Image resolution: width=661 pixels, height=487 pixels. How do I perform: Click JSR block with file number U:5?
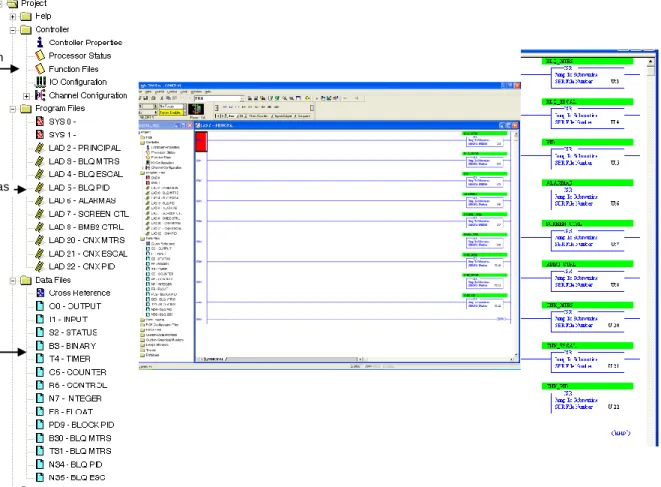[x=587, y=158]
